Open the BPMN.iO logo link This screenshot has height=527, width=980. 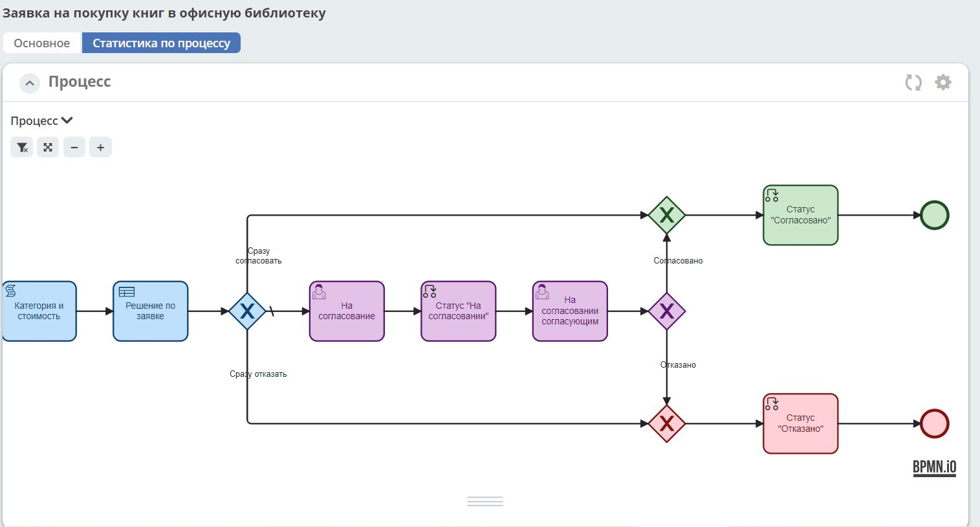pyautogui.click(x=935, y=467)
